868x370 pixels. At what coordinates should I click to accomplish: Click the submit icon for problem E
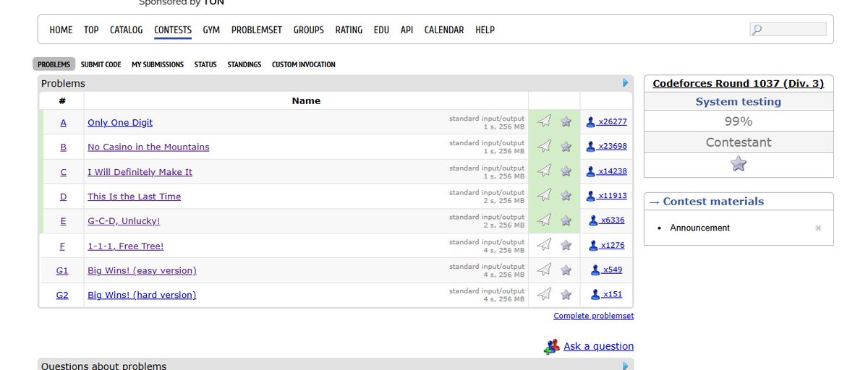point(545,220)
